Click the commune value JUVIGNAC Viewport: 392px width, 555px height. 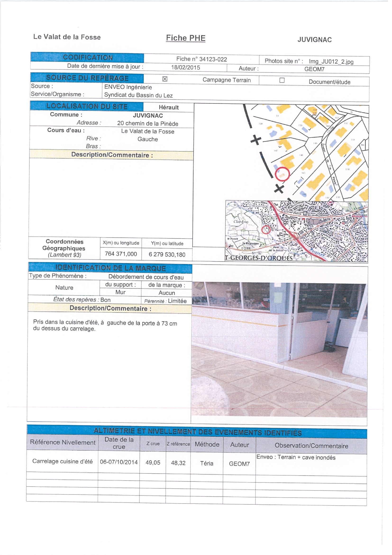tap(148, 116)
